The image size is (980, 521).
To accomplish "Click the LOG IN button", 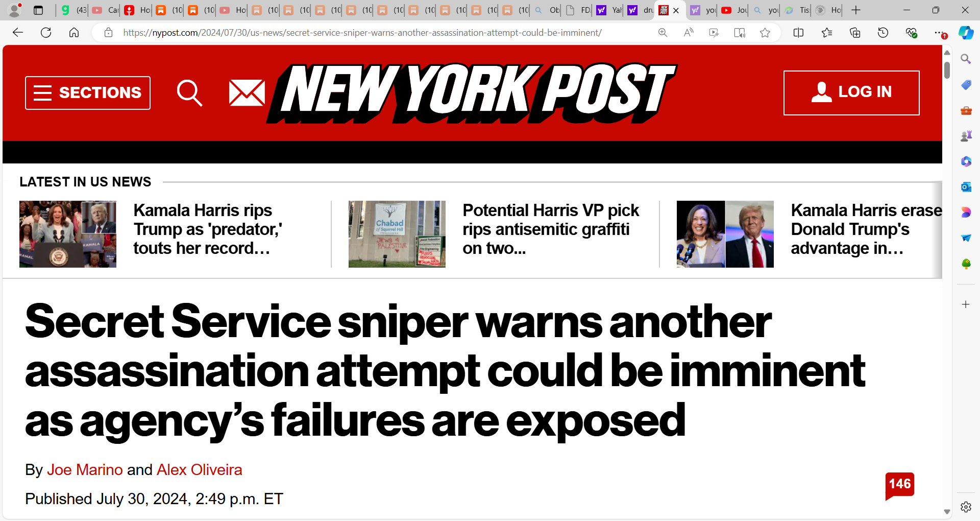I will pyautogui.click(x=851, y=92).
